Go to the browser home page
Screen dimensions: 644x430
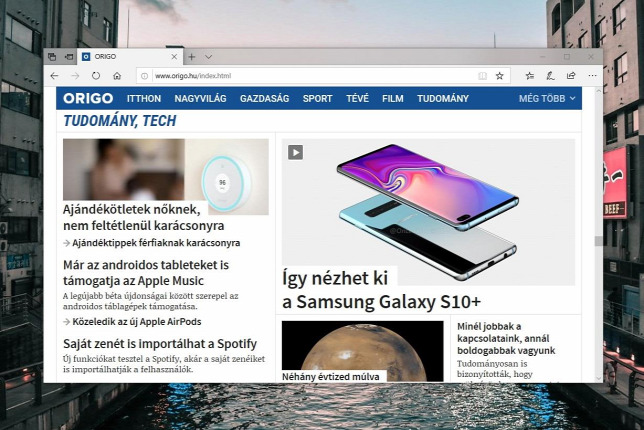click(x=117, y=76)
